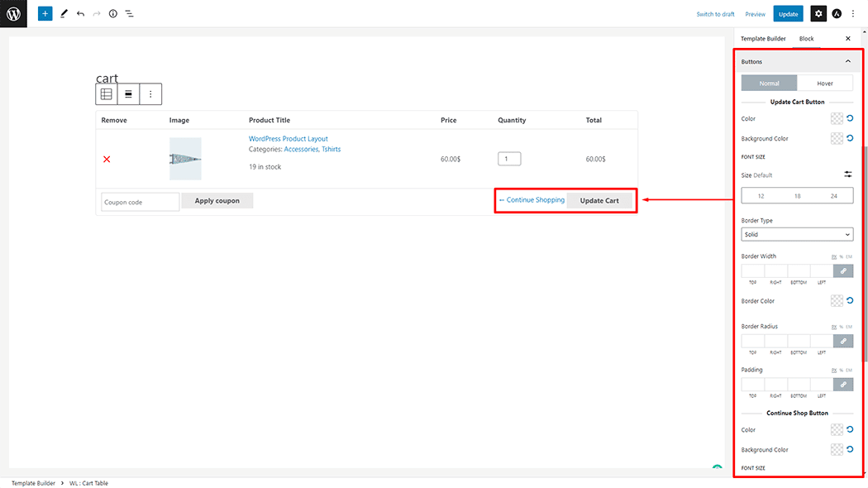Select font size 18 preset
This screenshot has height=488, width=868.
click(797, 196)
